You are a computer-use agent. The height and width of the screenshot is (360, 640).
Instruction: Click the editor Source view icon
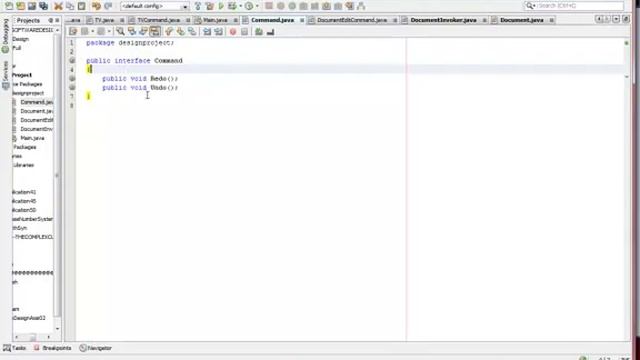(x=73, y=32)
